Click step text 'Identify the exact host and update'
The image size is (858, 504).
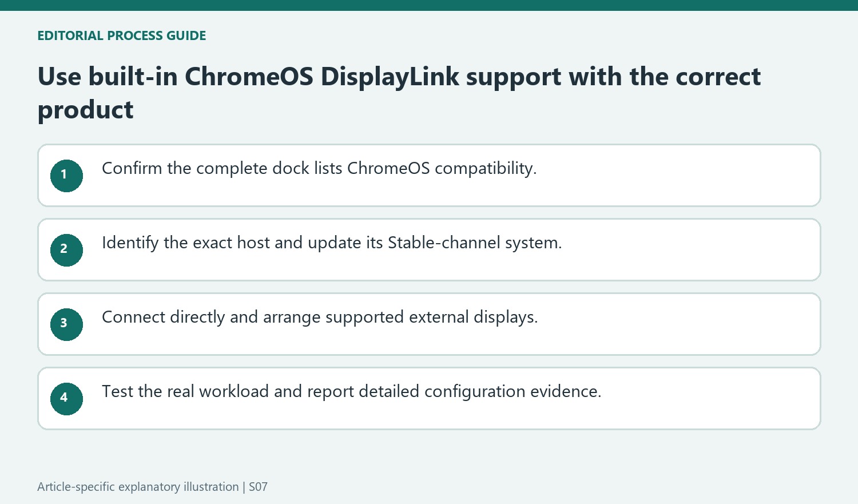click(232, 243)
